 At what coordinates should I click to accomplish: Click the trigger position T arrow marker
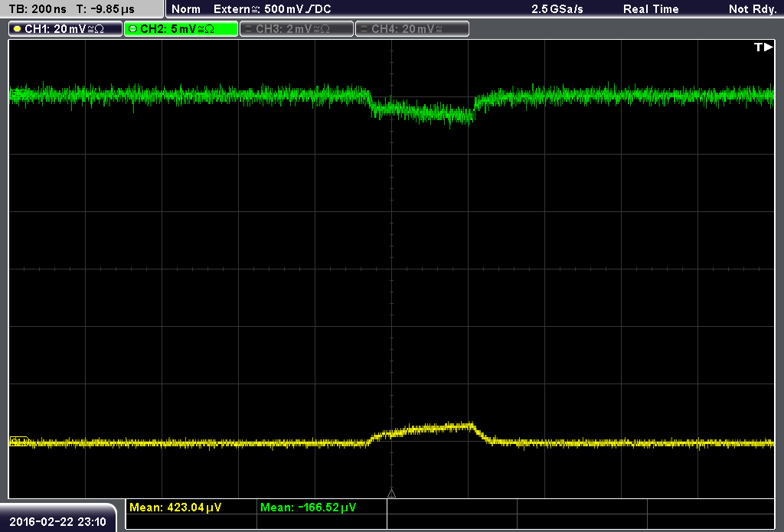763,47
